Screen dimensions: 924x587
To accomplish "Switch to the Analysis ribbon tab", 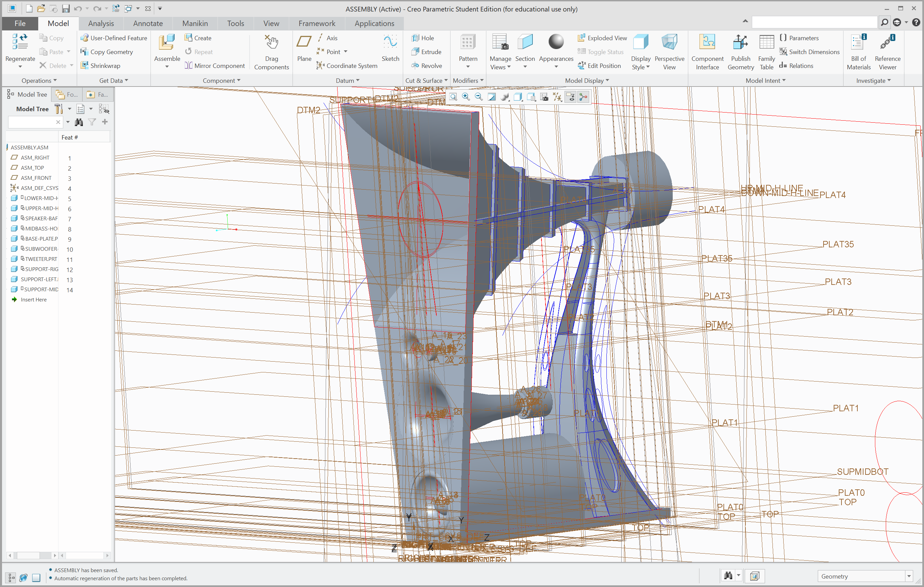I will [101, 23].
